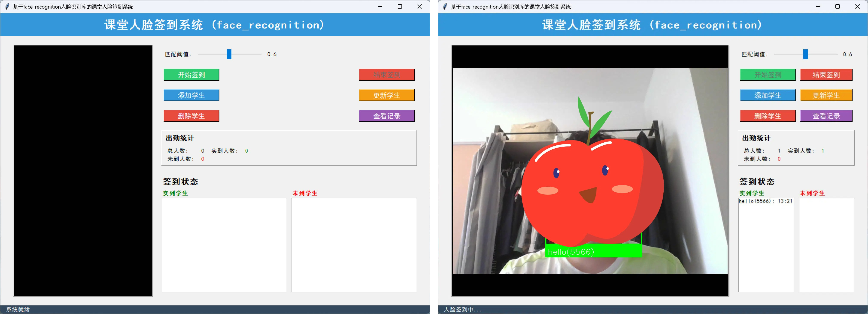This screenshot has width=868, height=314.
Task: Click the empty 未到学生 listbox in left window
Action: coord(354,245)
